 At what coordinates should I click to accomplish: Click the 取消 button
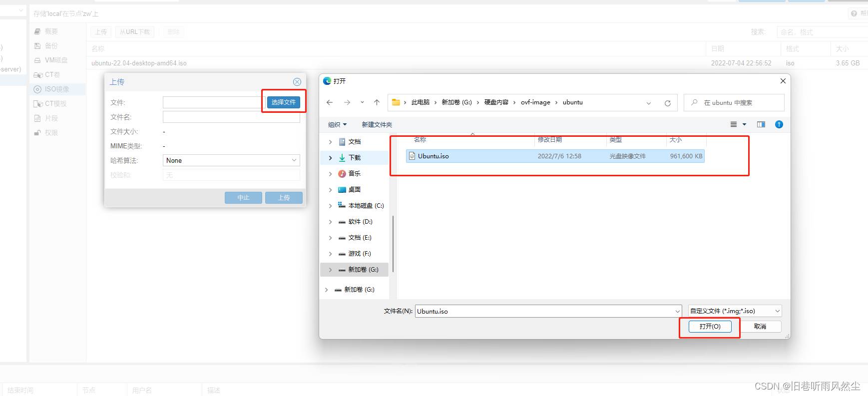tap(760, 327)
